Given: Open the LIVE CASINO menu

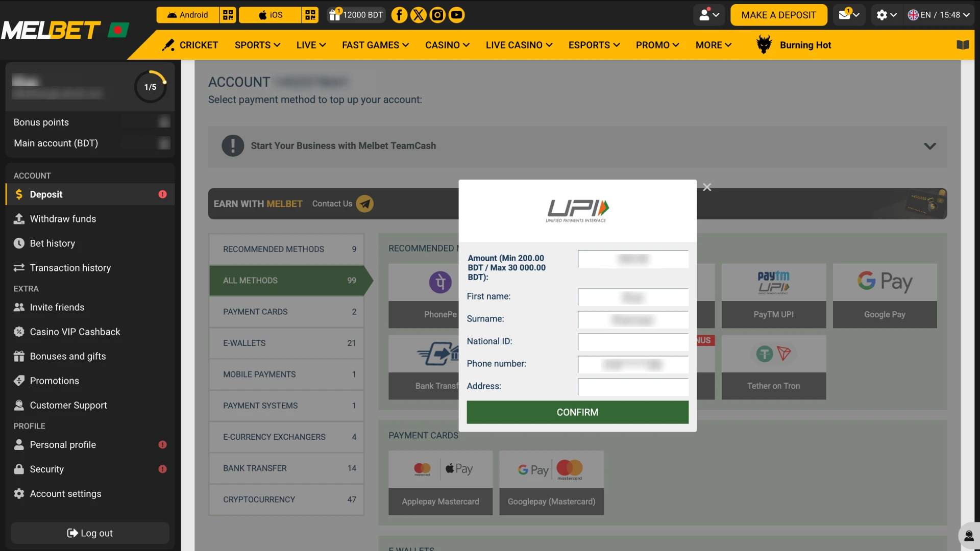Looking at the screenshot, I should click(519, 45).
